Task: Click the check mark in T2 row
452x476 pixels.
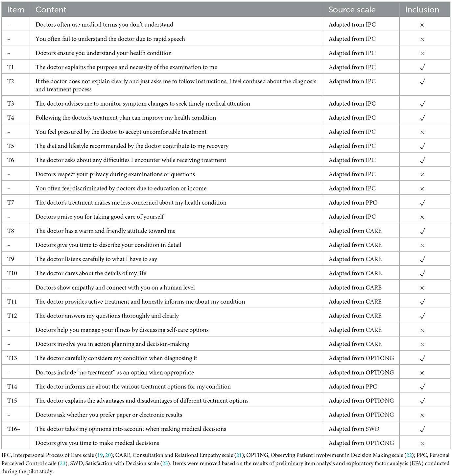Action: 422,82
